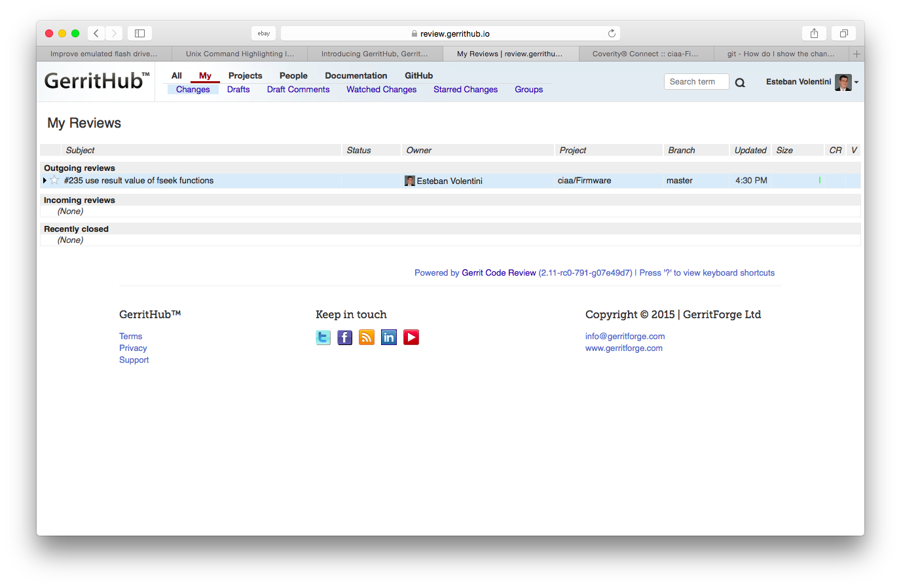Click the green size bar for #235

(819, 180)
